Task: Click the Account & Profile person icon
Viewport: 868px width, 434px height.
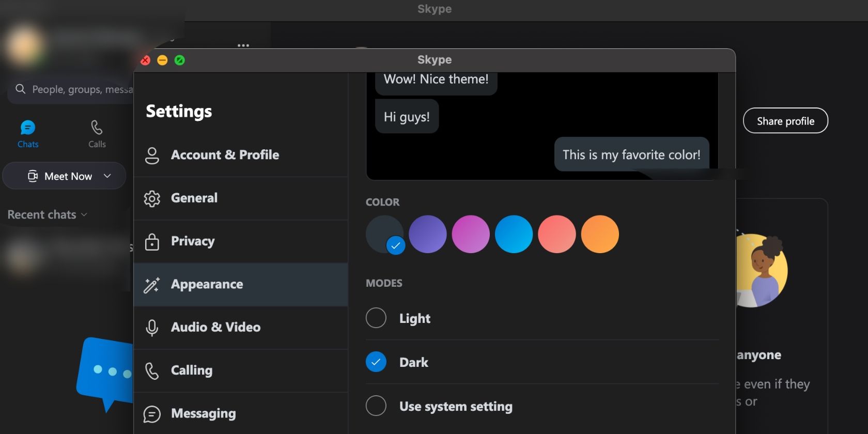Action: (x=152, y=155)
